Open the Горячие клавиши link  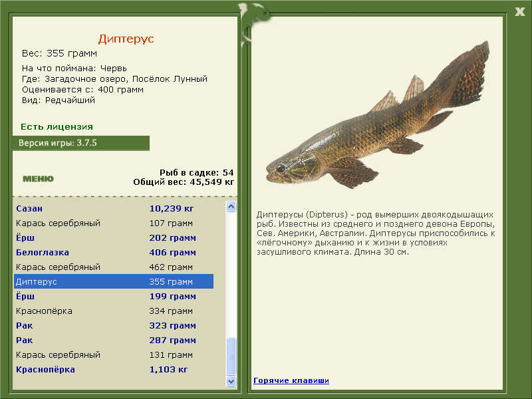291,380
